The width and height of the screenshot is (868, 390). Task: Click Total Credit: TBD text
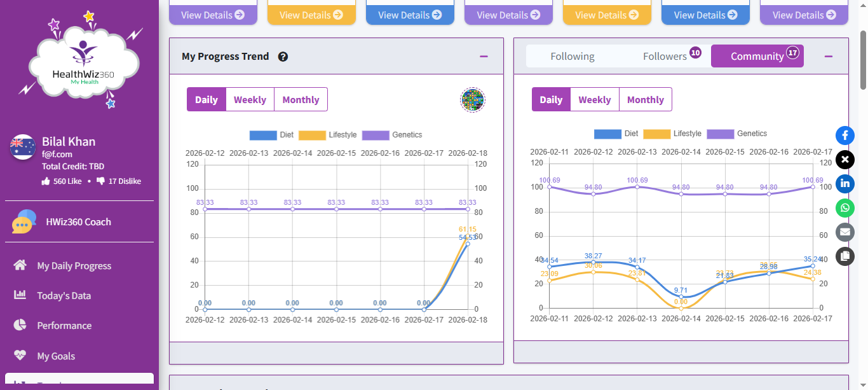point(73,167)
